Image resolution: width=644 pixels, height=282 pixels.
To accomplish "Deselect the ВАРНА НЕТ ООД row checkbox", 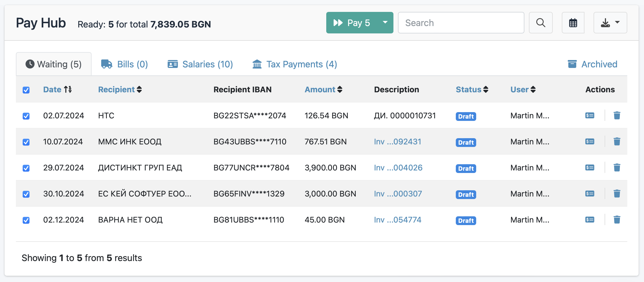I will click(26, 220).
